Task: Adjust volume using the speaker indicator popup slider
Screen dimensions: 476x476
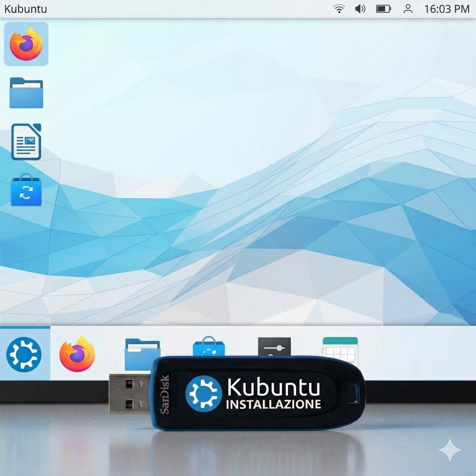Action: pos(360,9)
